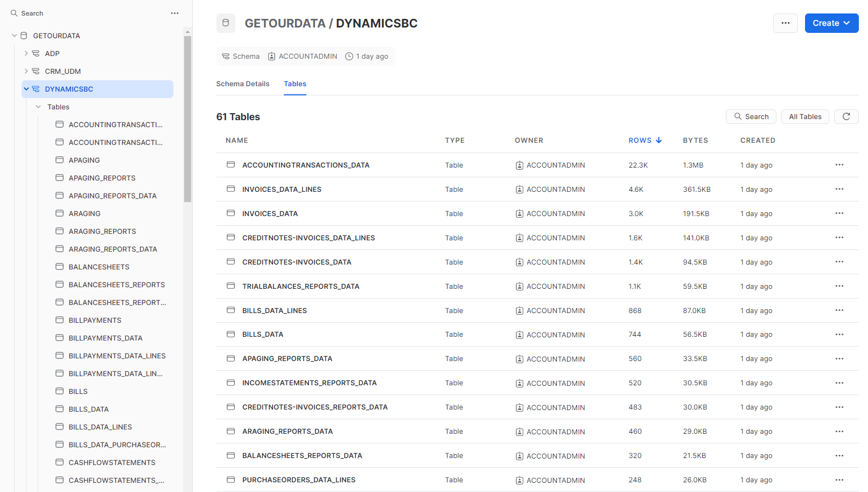Image resolution: width=868 pixels, height=492 pixels.
Task: Open TRIALBALANCES_REPORTS_DATA table link
Action: click(x=300, y=286)
